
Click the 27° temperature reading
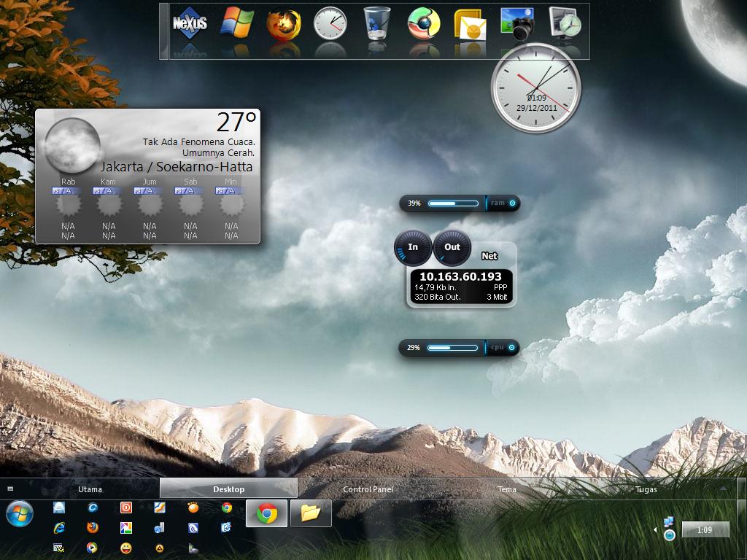(x=236, y=122)
